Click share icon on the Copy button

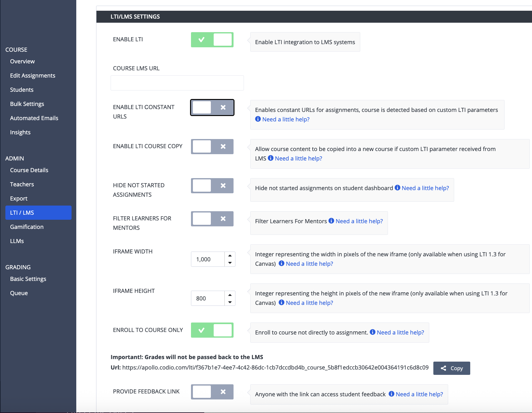click(443, 368)
